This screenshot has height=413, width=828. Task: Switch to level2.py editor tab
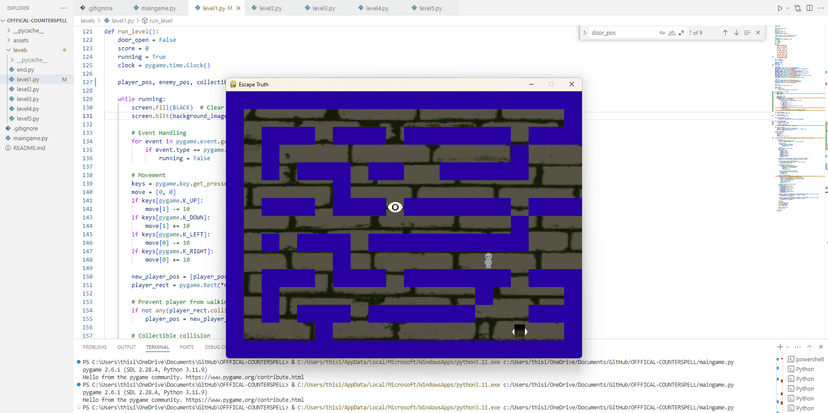click(269, 8)
